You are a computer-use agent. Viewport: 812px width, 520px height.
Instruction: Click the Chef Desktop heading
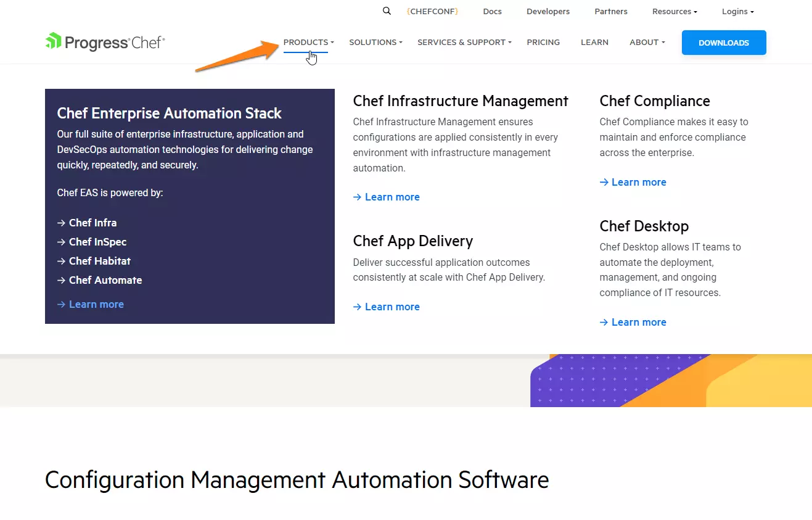644,226
